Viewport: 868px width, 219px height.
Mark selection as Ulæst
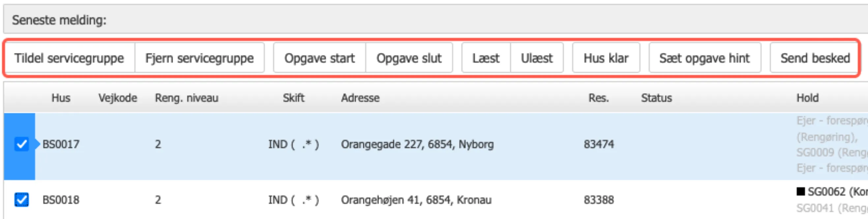point(536,58)
